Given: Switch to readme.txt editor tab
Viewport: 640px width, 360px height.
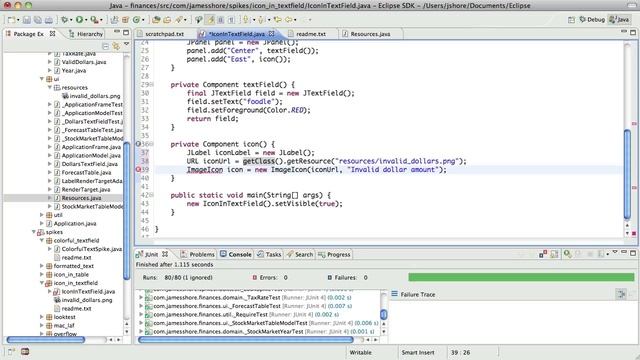Looking at the screenshot, I should coord(311,34).
